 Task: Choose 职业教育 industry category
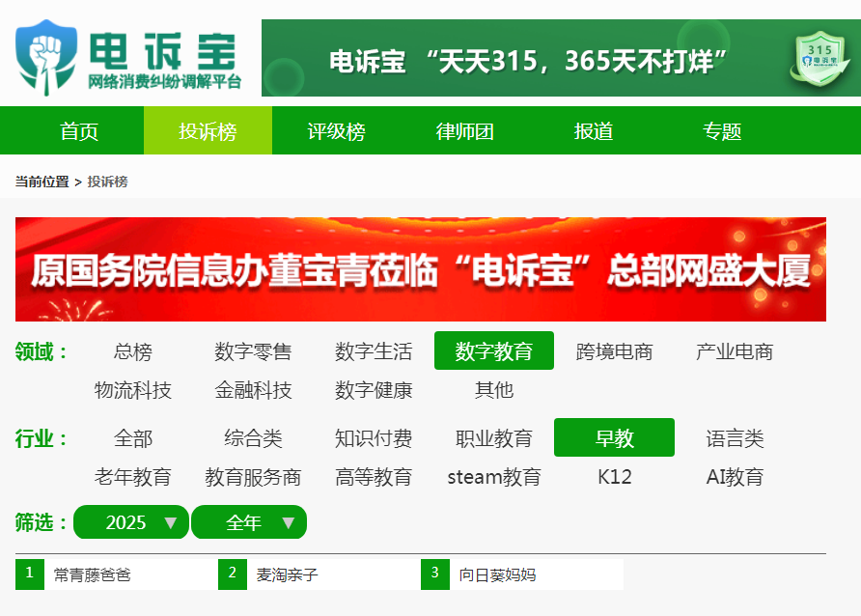point(494,438)
